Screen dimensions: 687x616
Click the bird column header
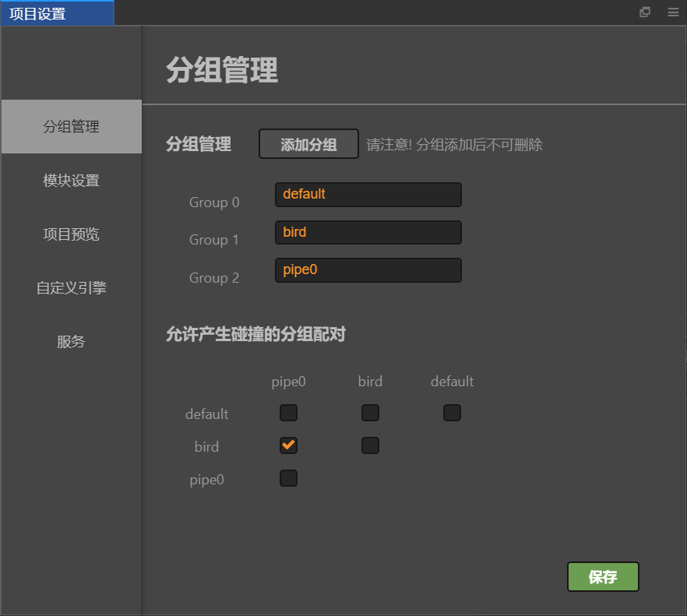point(370,381)
